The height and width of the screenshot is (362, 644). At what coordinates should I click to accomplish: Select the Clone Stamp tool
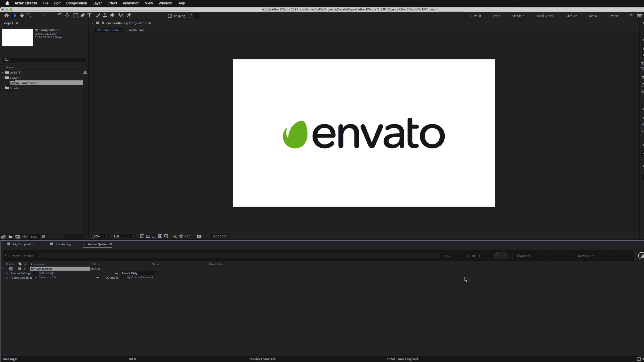[x=105, y=15]
